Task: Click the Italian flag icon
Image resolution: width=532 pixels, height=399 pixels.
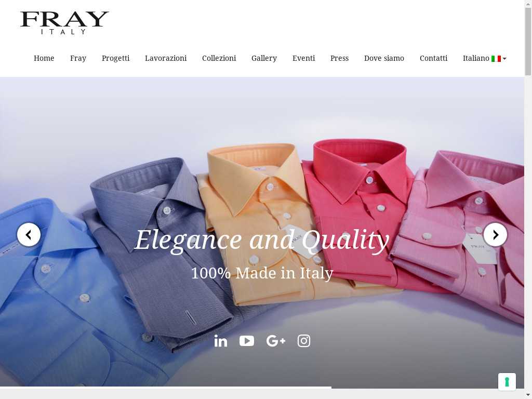Action: pyautogui.click(x=496, y=59)
